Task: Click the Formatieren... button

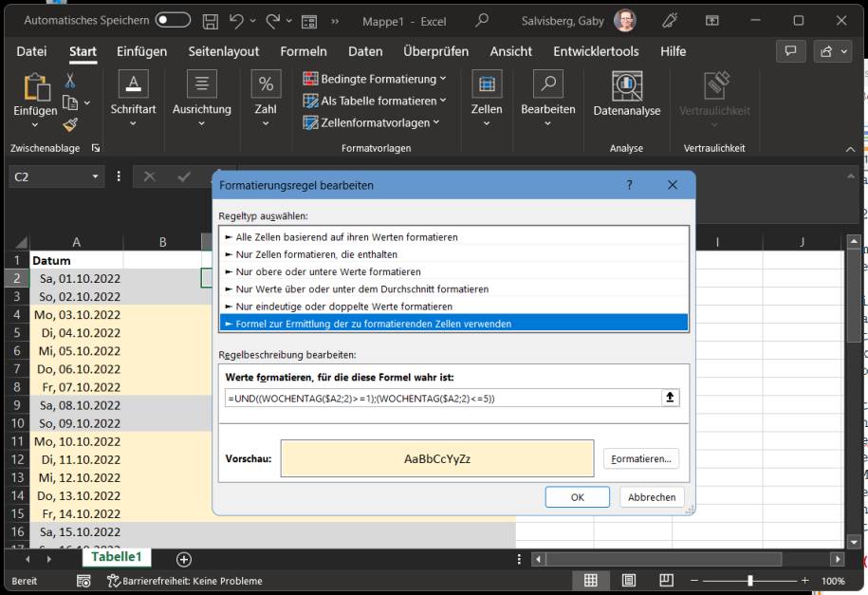Action: click(640, 459)
